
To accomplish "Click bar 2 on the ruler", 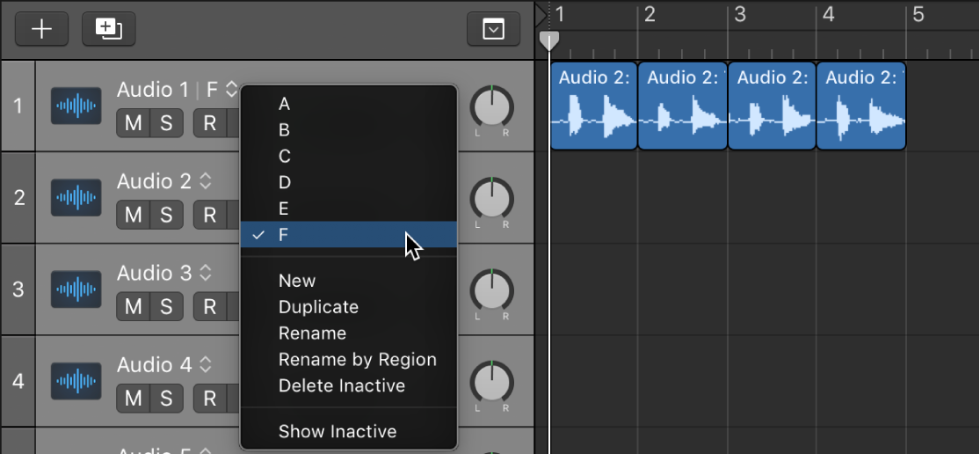I will pos(650,15).
